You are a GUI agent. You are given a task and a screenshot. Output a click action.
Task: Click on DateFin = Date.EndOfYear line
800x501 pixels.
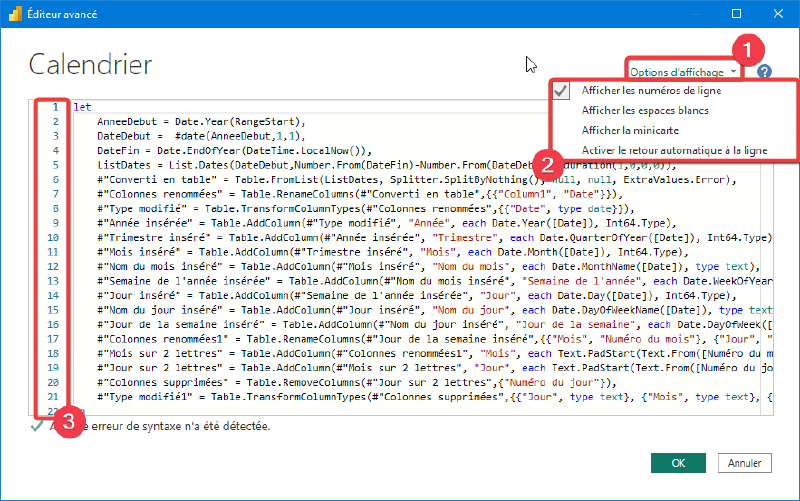point(234,151)
